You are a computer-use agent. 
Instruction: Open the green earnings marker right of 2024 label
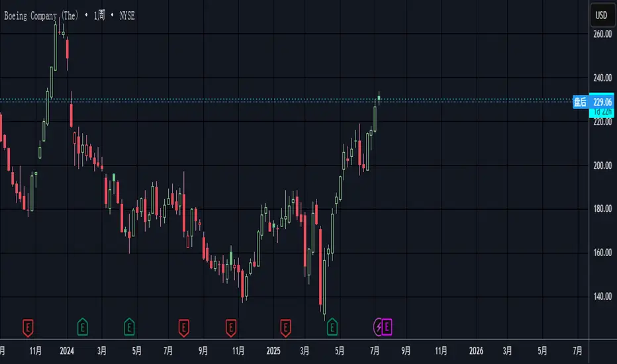click(83, 326)
